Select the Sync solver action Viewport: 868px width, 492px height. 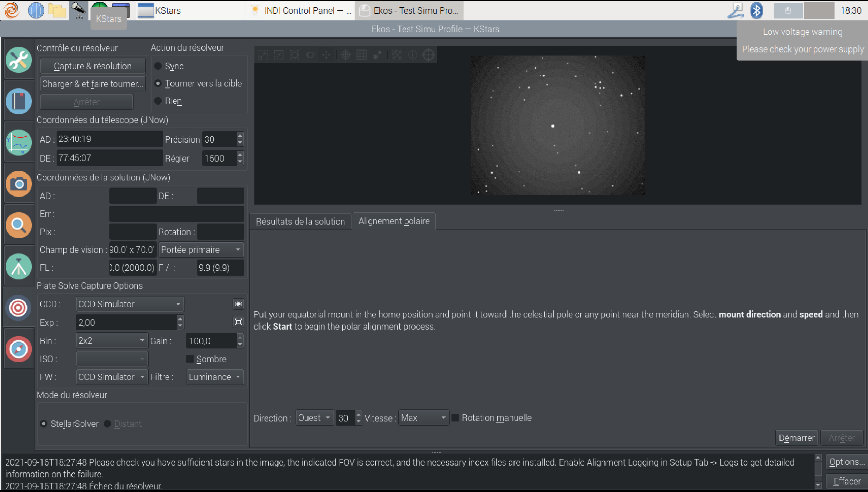coord(158,66)
